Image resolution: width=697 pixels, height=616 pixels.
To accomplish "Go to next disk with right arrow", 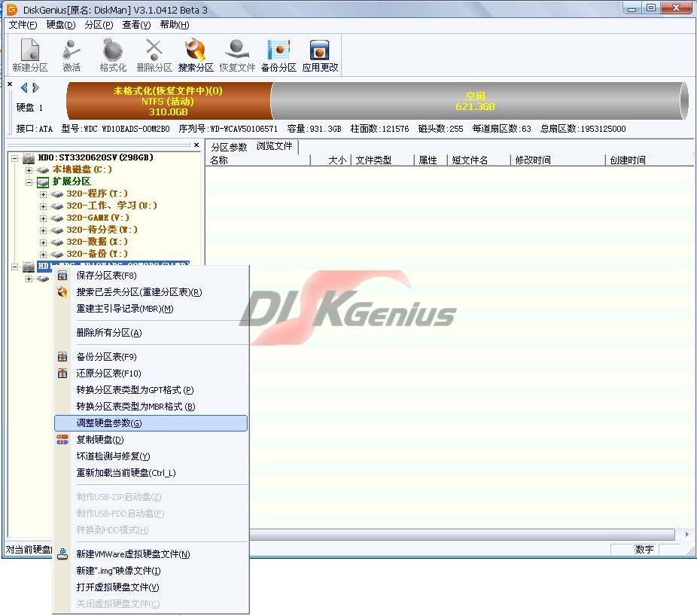I will tap(35, 88).
